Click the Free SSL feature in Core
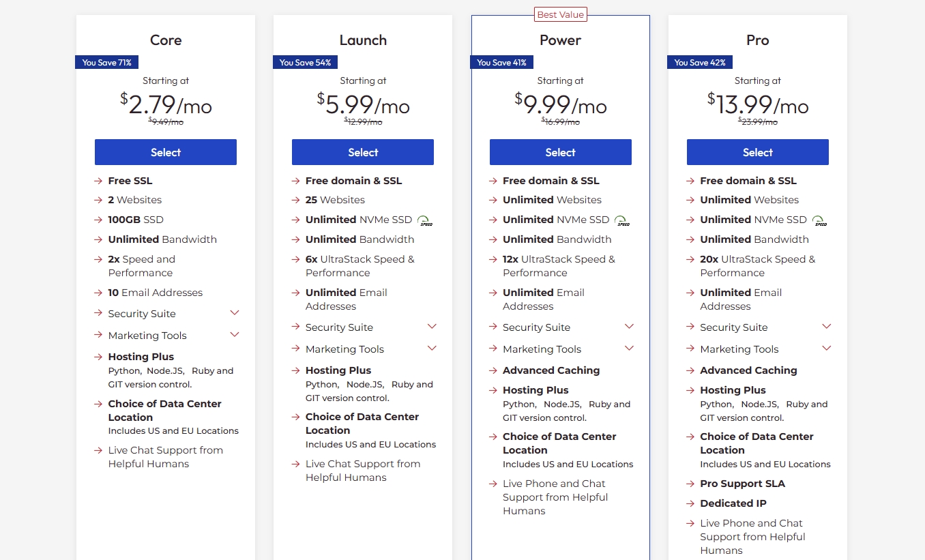The image size is (925, 560). [130, 181]
